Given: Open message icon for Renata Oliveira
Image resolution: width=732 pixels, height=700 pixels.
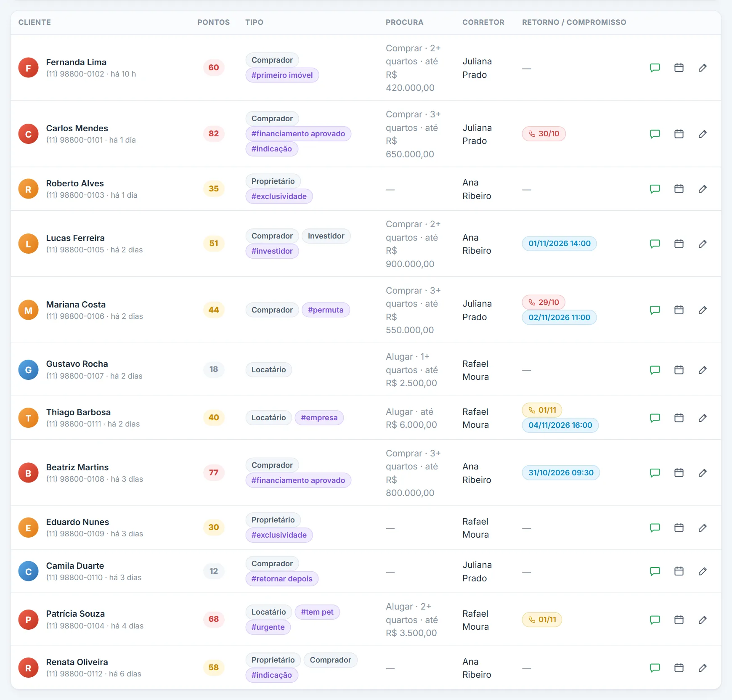Looking at the screenshot, I should (x=655, y=668).
